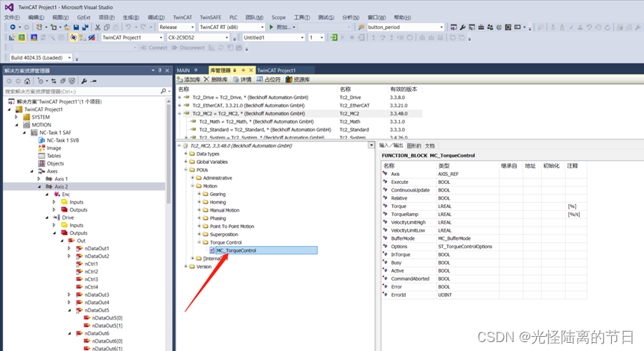Expand the SYSTEM node in solution tree
644x351 pixels.
(16, 117)
